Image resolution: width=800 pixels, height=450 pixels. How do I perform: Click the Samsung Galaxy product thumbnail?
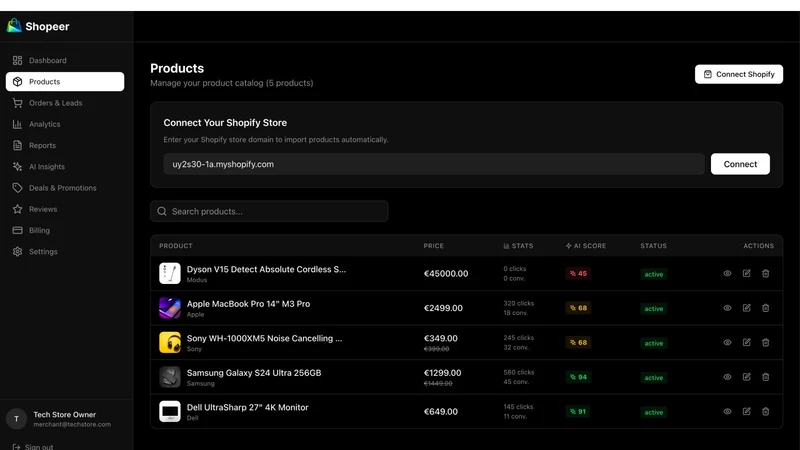click(x=170, y=377)
